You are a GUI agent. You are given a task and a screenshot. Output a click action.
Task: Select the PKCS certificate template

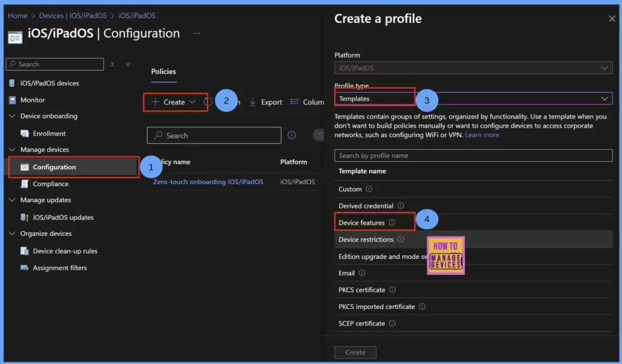(x=362, y=289)
